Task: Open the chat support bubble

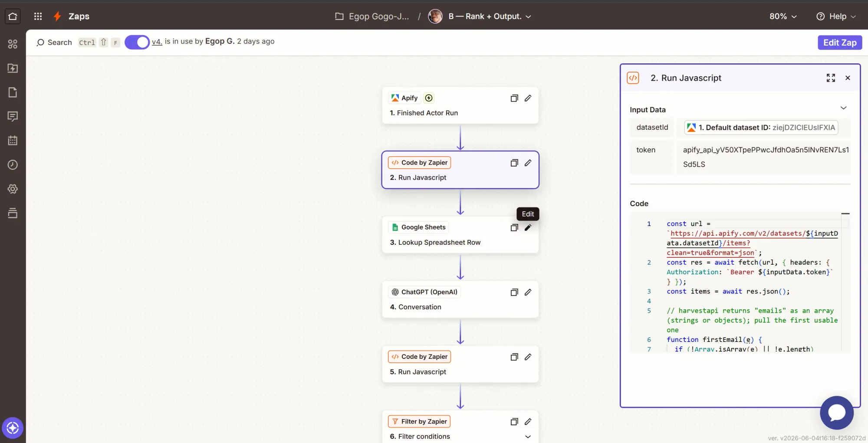Action: pyautogui.click(x=837, y=413)
